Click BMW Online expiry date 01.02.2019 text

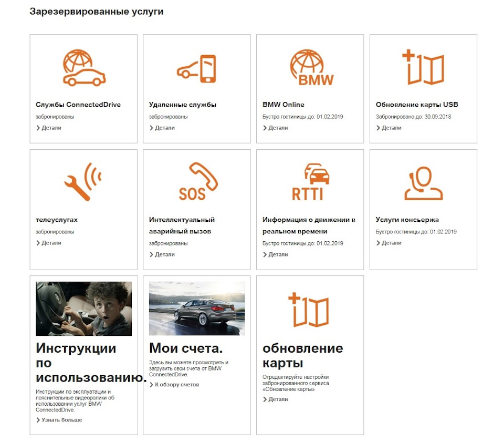point(303,117)
